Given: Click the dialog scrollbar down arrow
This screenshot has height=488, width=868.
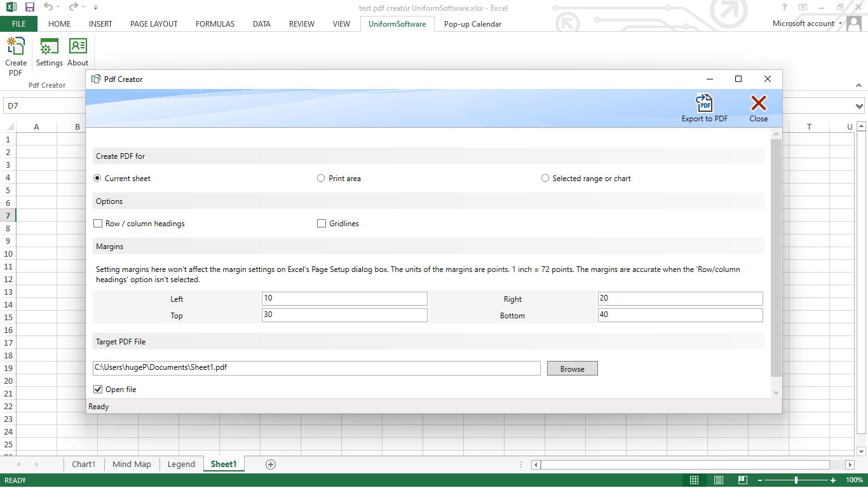Looking at the screenshot, I should coord(776,393).
